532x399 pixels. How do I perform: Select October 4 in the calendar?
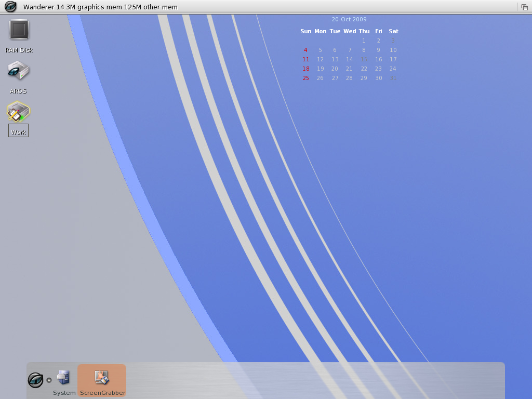(x=305, y=50)
